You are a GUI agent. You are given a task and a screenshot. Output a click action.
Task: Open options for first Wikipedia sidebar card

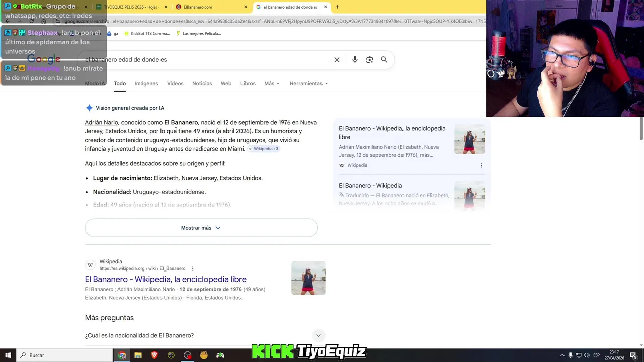pyautogui.click(x=481, y=165)
